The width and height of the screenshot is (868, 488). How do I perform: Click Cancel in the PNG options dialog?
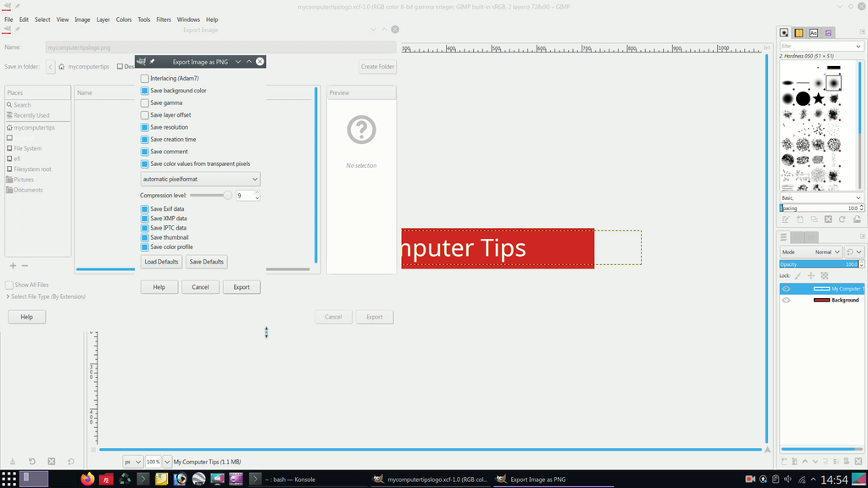tap(200, 287)
